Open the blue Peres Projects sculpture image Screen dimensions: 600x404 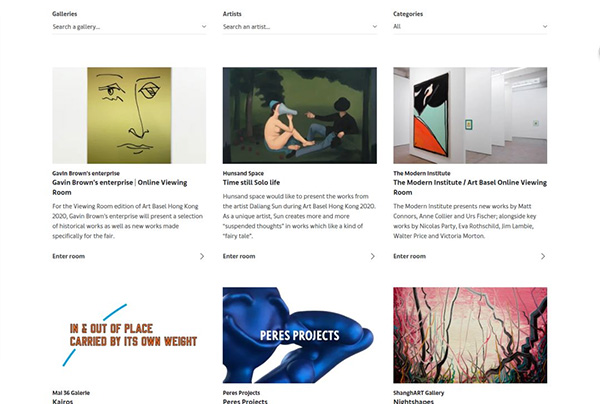point(299,335)
